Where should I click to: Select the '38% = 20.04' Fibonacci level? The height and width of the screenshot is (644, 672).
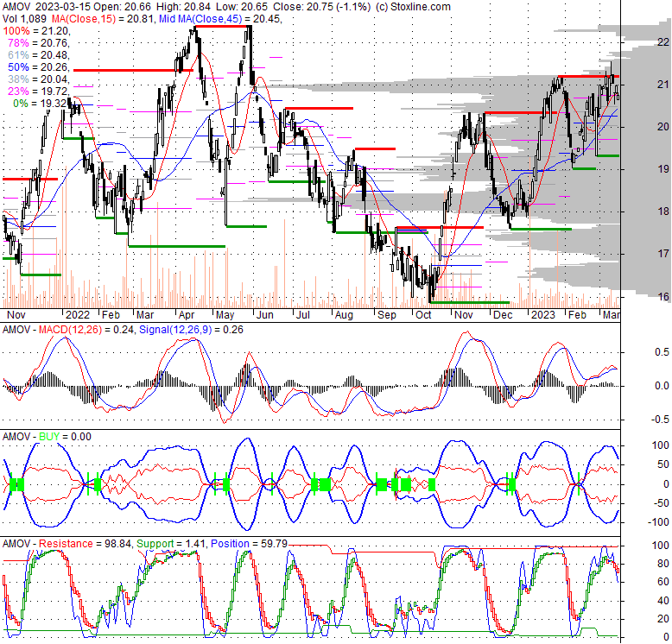point(38,79)
